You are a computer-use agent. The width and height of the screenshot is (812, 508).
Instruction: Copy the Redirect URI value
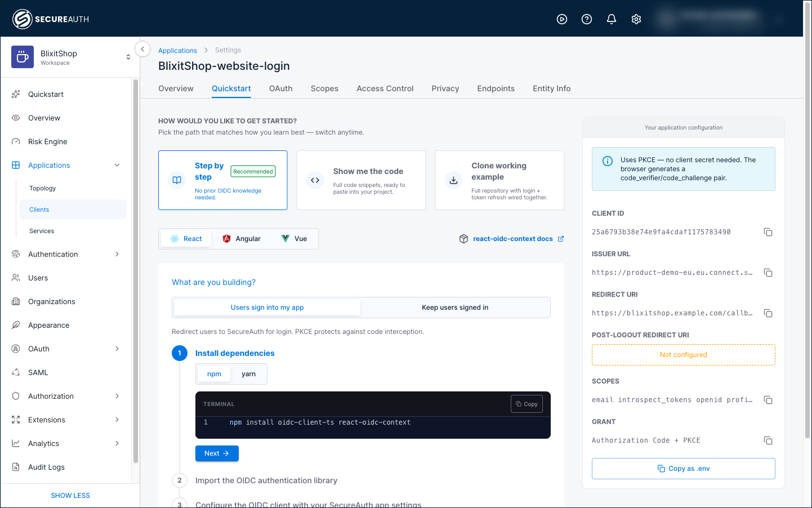(768, 313)
